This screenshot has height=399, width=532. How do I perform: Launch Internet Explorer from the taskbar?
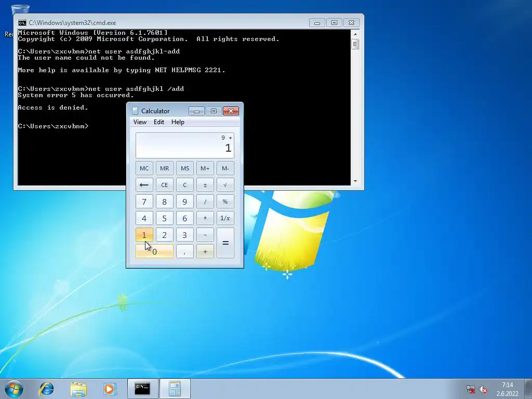pos(46,389)
